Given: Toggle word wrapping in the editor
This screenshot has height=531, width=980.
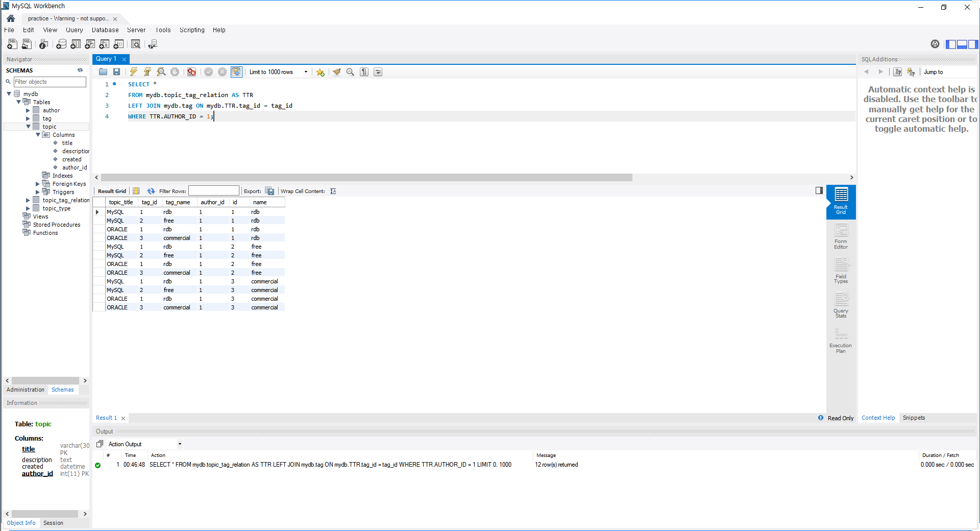Looking at the screenshot, I should point(378,72).
